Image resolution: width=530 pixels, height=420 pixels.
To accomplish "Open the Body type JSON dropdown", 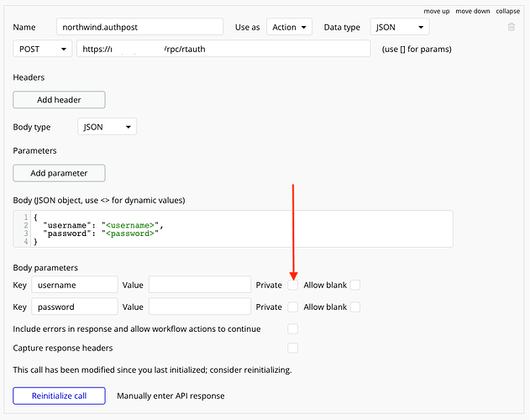I will pos(108,127).
